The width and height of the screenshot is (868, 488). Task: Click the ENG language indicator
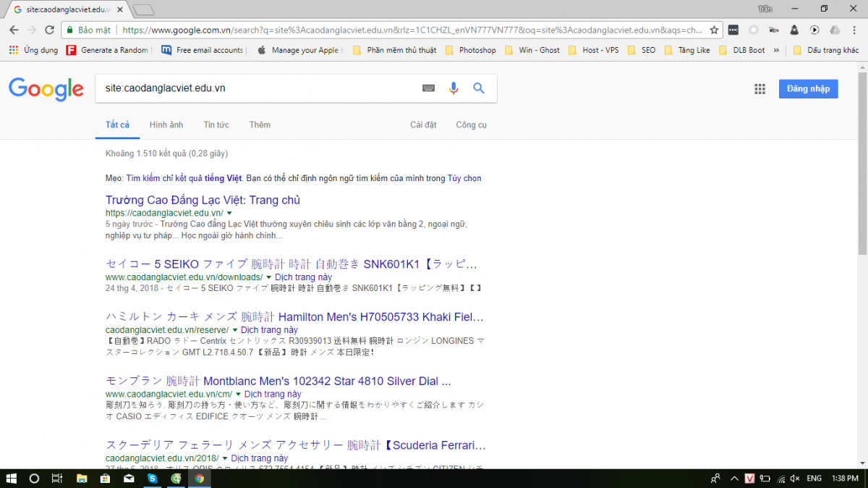click(814, 478)
